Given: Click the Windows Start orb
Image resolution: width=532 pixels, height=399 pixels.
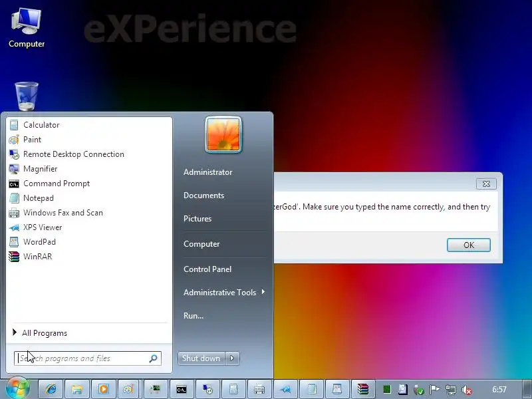Looking at the screenshot, I should coord(17,388).
